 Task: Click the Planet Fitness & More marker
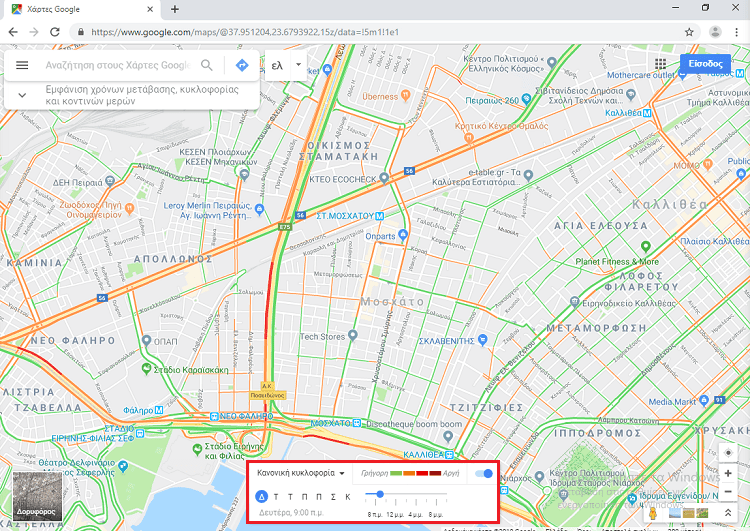point(646,247)
